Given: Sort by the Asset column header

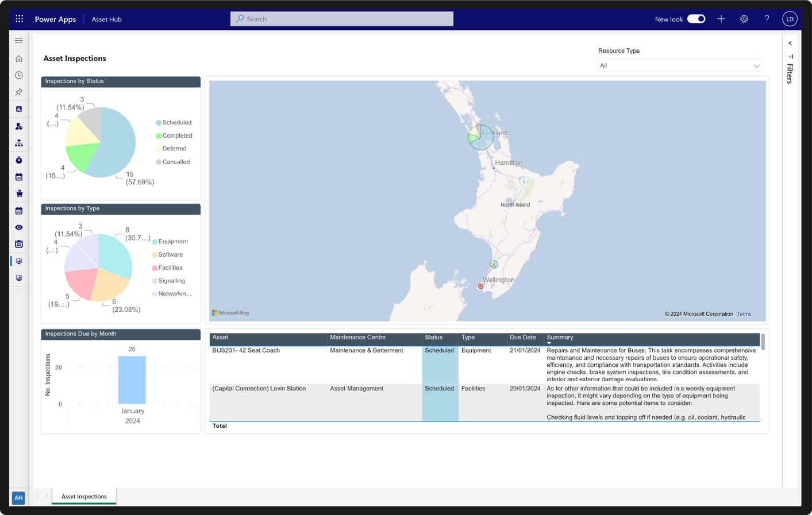Looking at the screenshot, I should click(x=220, y=338).
